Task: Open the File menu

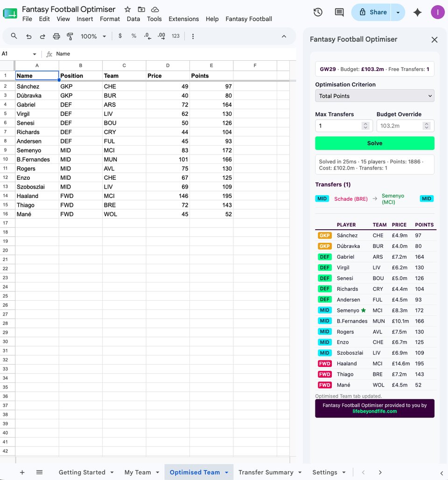Action: tap(27, 19)
